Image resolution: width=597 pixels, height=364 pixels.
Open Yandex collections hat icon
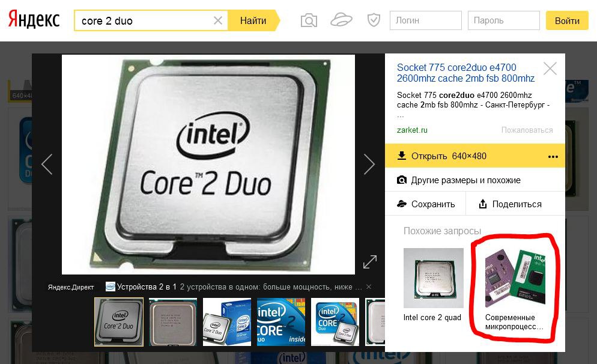(341, 20)
